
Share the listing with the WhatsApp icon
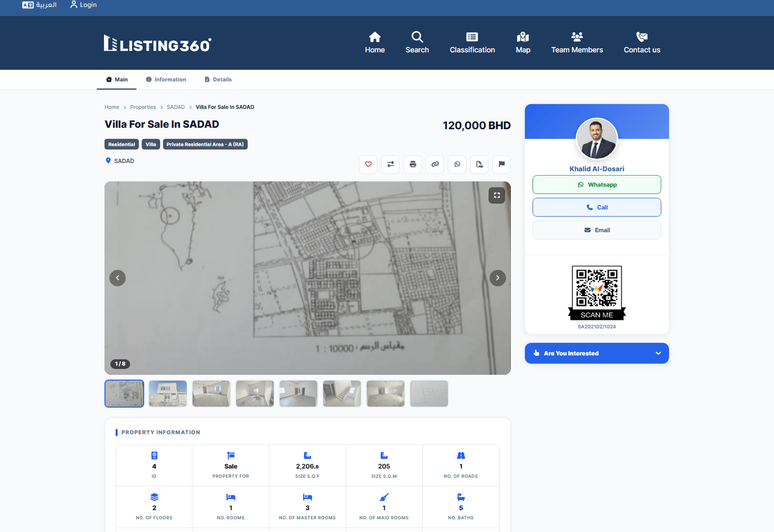457,164
